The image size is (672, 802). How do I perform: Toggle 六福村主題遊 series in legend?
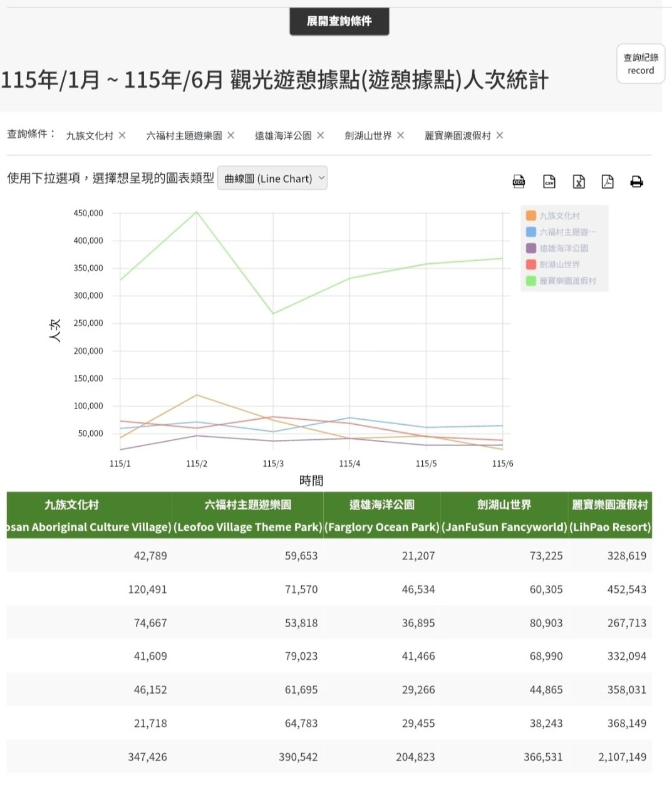561,232
